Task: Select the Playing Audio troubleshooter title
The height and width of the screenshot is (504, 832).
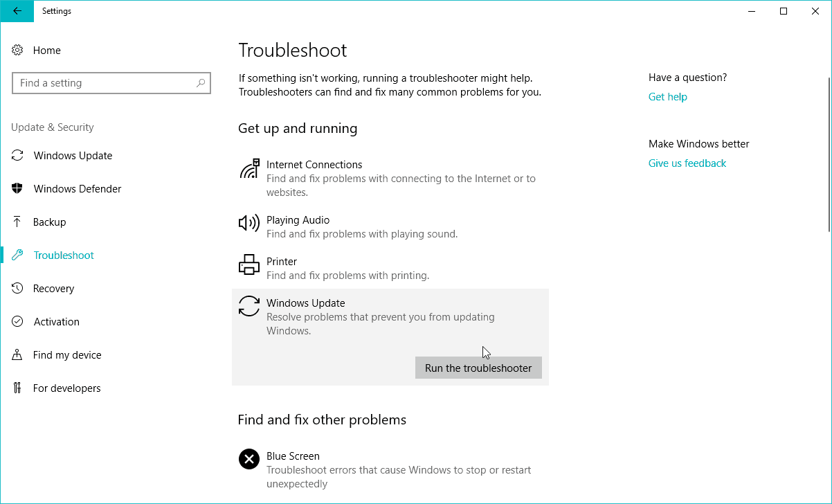Action: coord(298,220)
